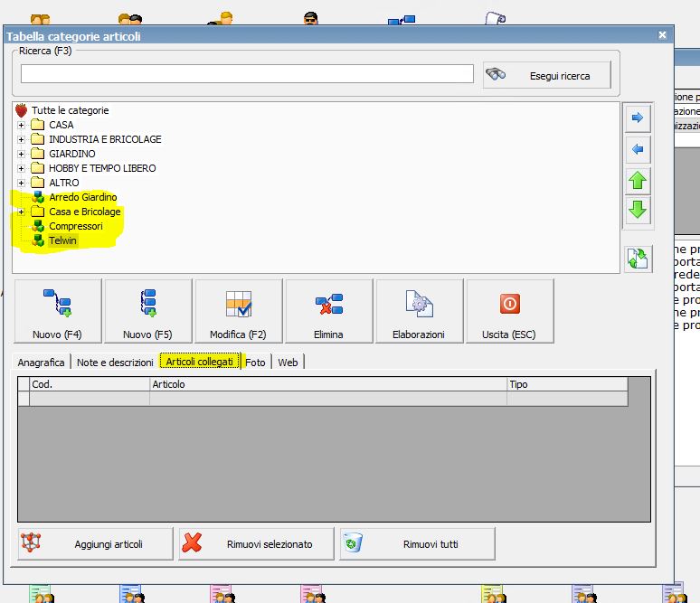Click the Rimuovi tutti button
The height and width of the screenshot is (603, 700).
pos(418,544)
